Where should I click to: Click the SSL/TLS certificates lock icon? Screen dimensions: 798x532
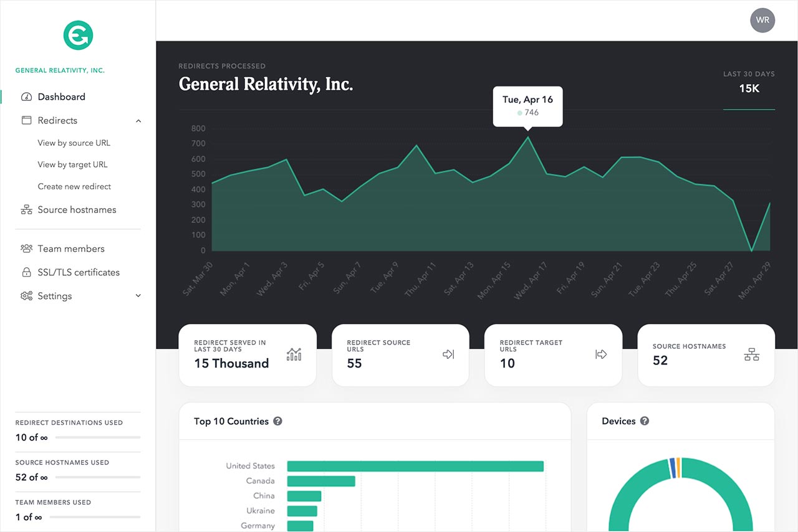click(x=26, y=272)
